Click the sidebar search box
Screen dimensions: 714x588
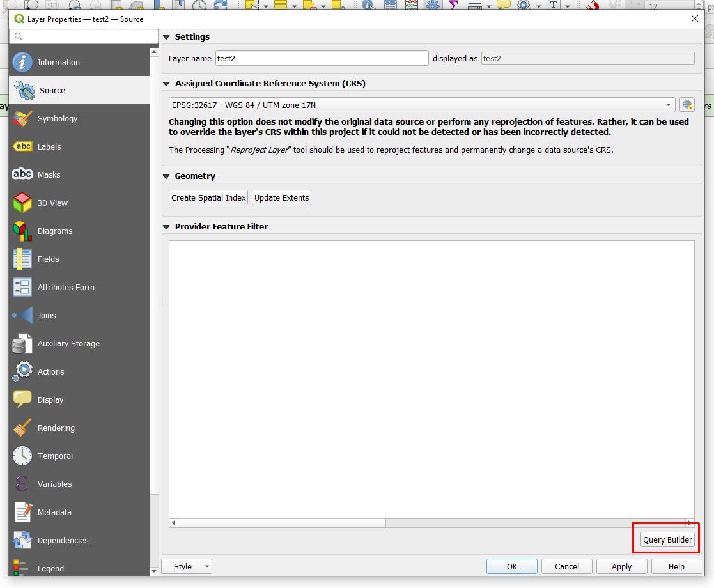pyautogui.click(x=83, y=36)
